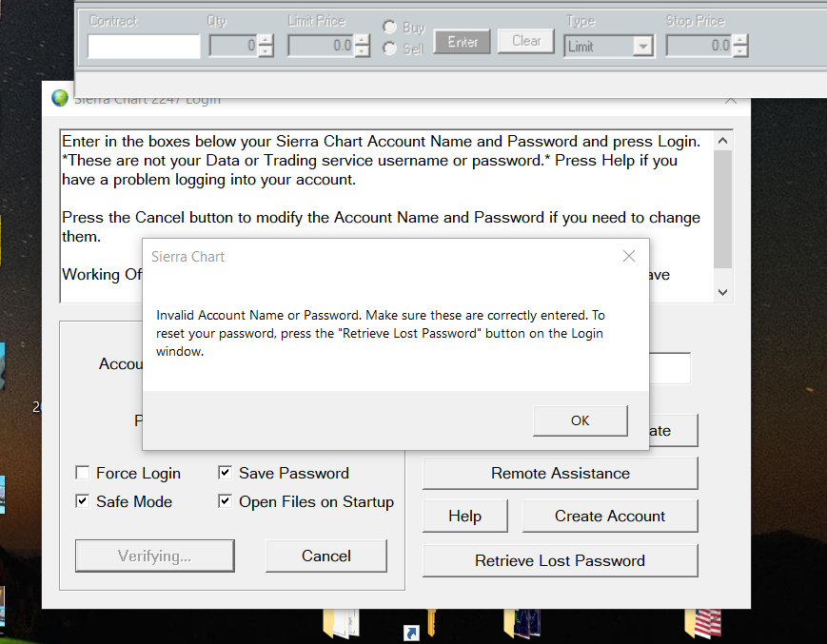Click the Sierra Chart globe icon
This screenshot has height=644, width=827.
(x=60, y=98)
